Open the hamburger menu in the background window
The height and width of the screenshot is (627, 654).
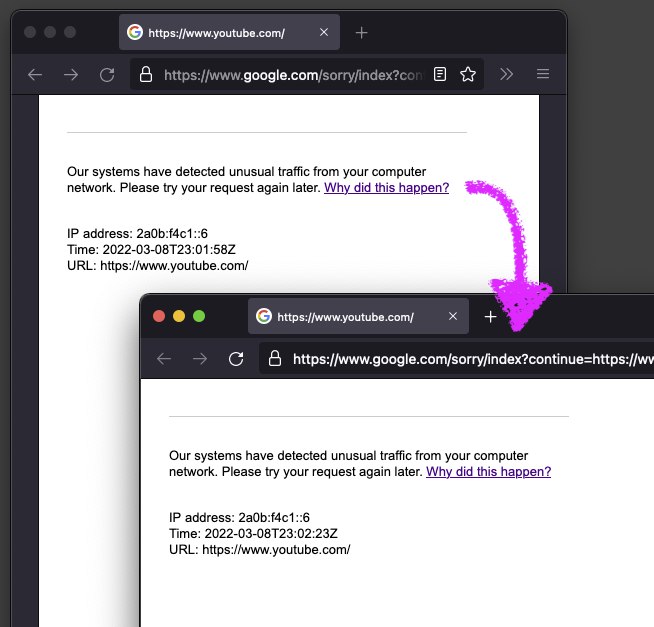(543, 74)
